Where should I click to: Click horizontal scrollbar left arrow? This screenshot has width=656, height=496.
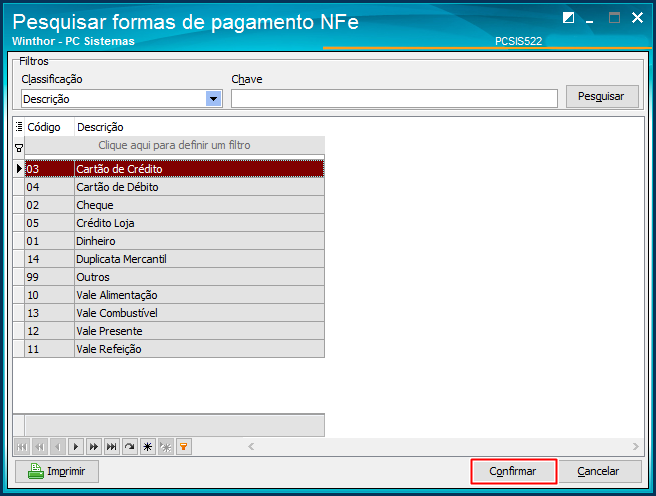(251, 446)
